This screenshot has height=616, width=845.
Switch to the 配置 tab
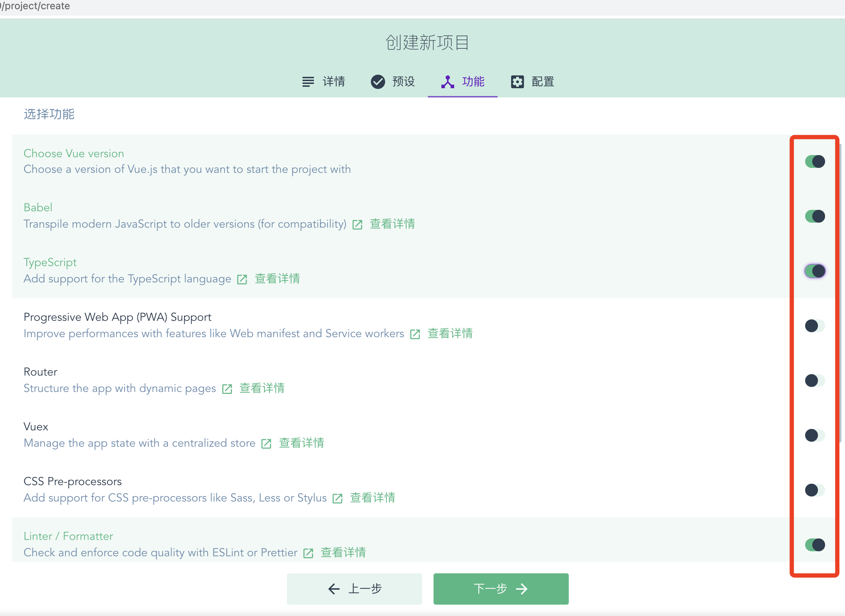pos(532,82)
